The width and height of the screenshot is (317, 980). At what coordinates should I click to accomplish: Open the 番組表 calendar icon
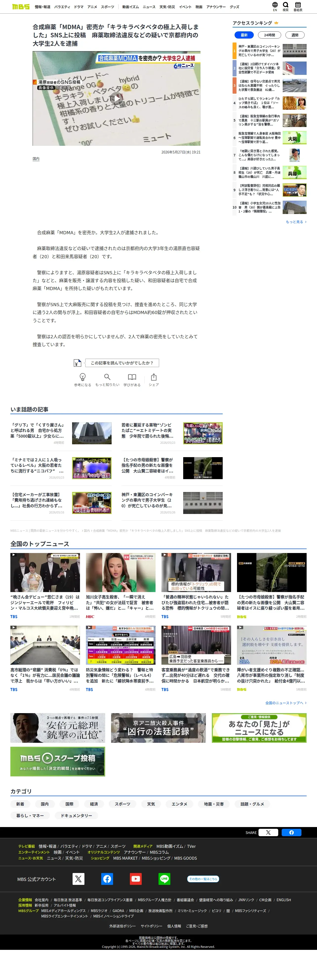tap(298, 6)
